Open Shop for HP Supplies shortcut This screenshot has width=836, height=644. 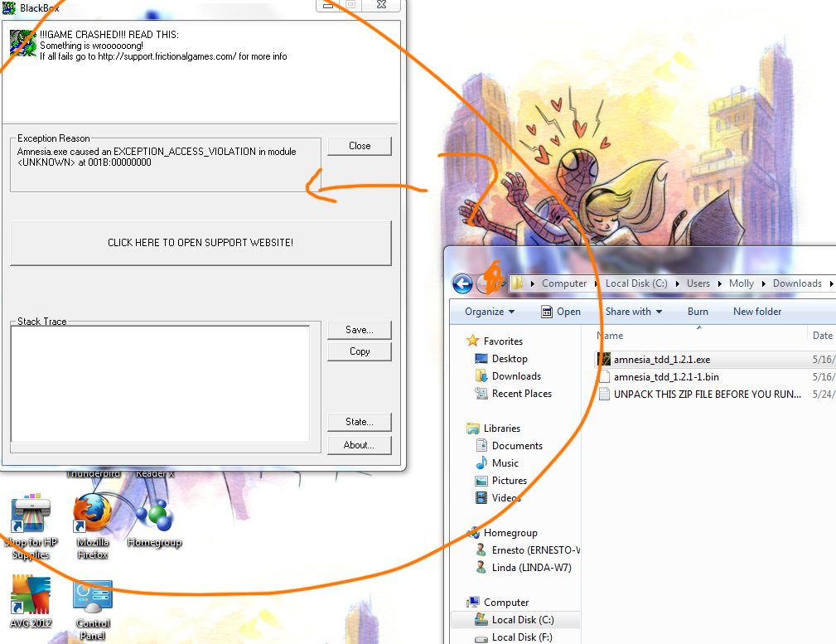[31, 516]
